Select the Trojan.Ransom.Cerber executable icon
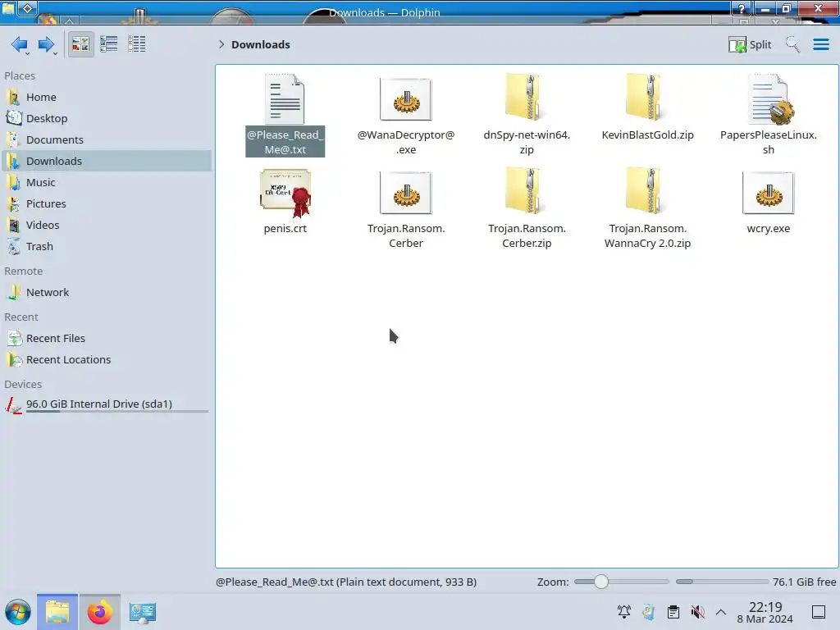The image size is (840, 630). pos(405,193)
